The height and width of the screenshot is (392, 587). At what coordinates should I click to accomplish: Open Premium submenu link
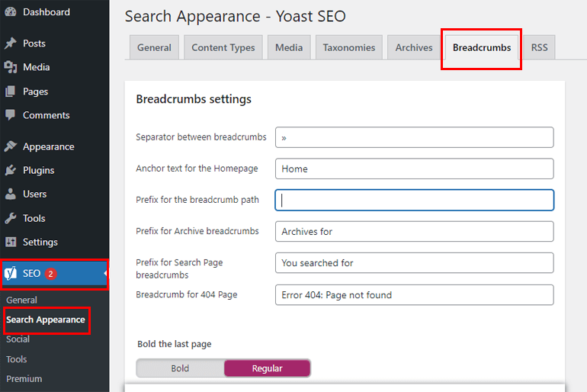click(24, 379)
